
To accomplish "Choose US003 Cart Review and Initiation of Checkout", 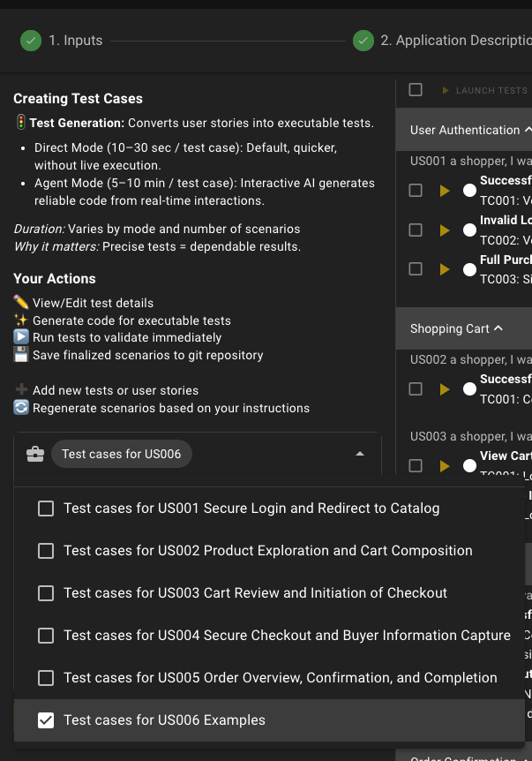I will 46,593.
